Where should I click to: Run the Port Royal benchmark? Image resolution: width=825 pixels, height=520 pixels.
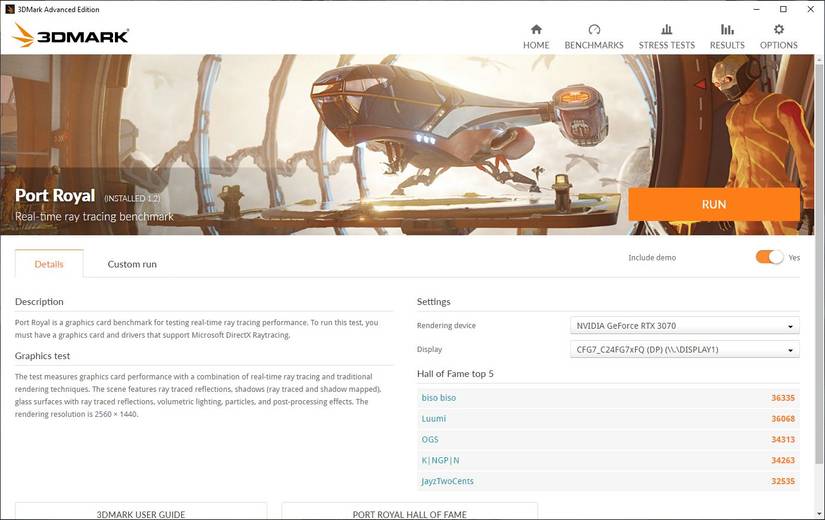(714, 204)
